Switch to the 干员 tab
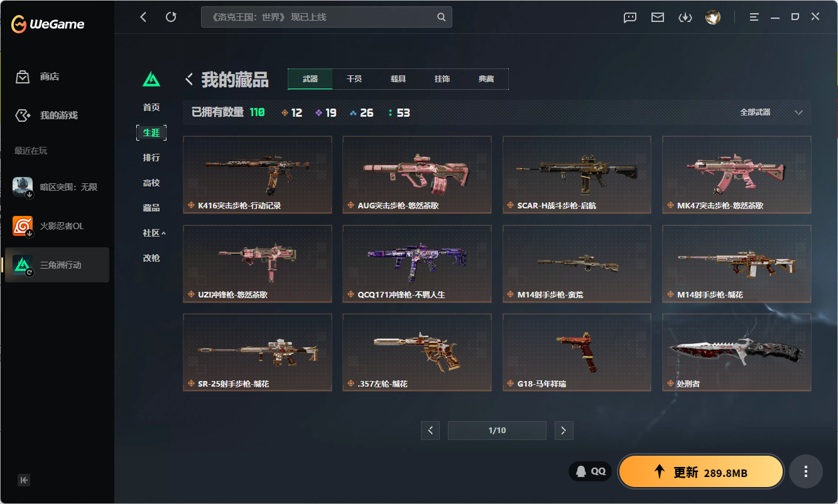Screen dimensions: 838x504 pos(354,79)
